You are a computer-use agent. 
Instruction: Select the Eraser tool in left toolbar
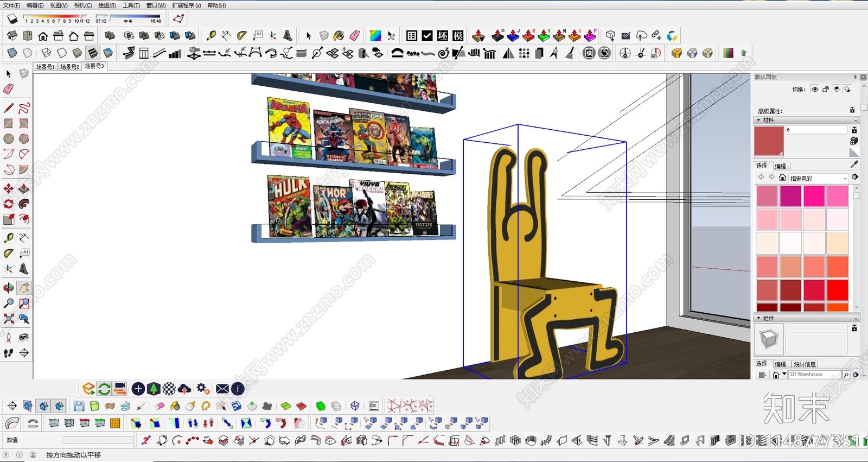[9, 89]
